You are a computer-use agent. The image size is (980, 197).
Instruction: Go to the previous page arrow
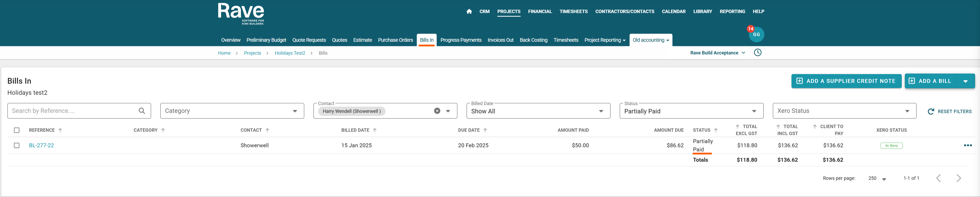pos(938,178)
